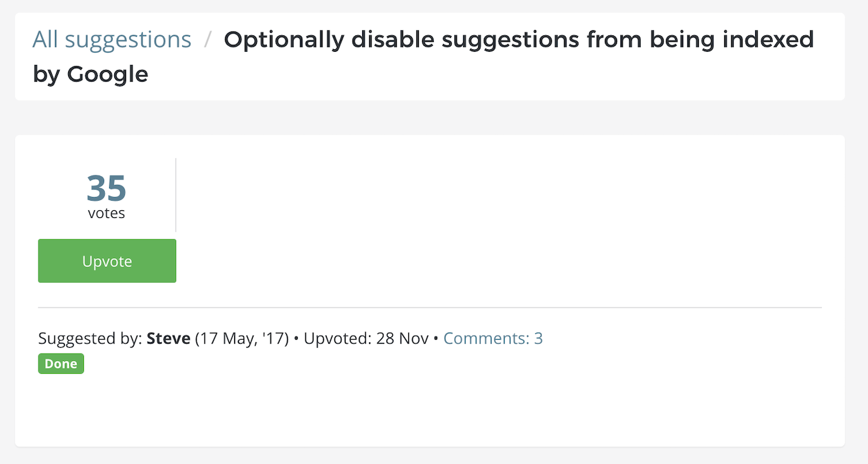
Task: Click the "(17 May, '17)" suggestion date
Action: coord(242,338)
